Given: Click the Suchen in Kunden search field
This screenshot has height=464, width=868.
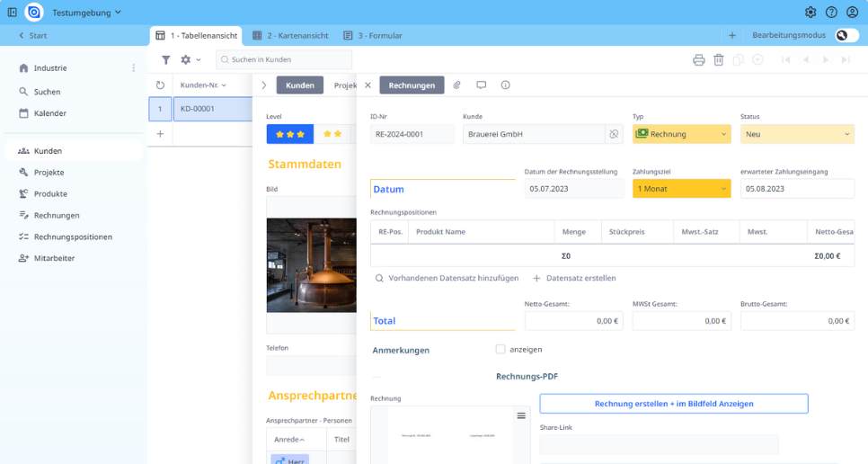Looking at the screenshot, I should pos(288,59).
